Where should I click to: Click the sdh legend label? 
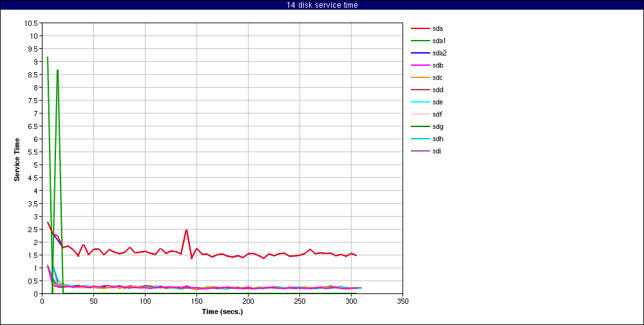tap(437, 139)
